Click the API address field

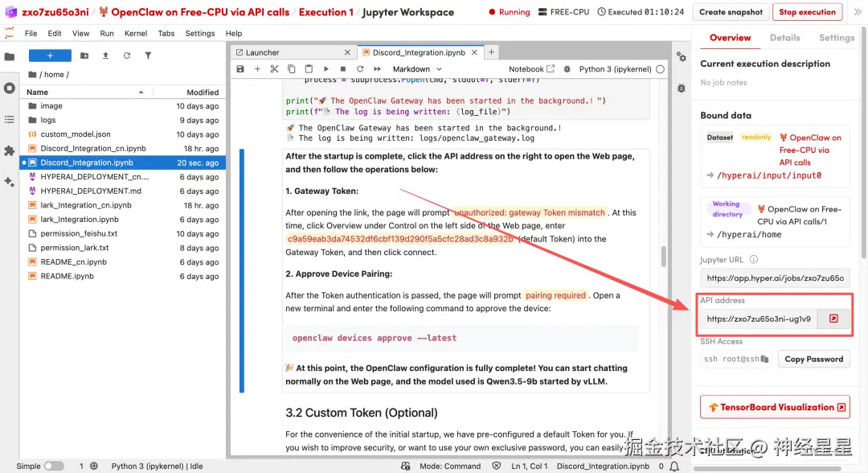pos(759,319)
